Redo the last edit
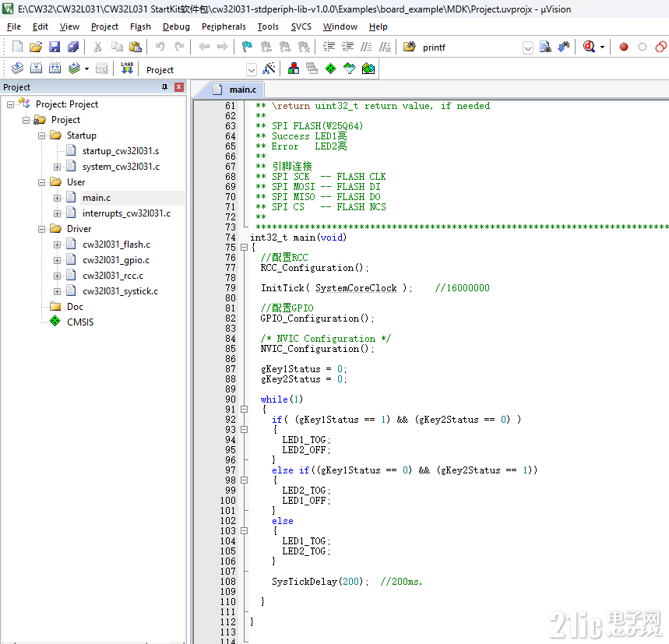The height and width of the screenshot is (644, 669). 179,47
